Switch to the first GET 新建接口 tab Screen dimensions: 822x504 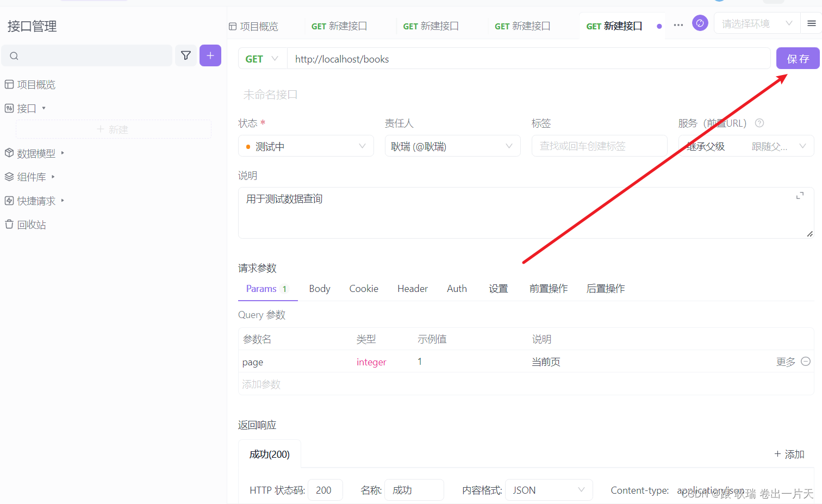tap(339, 26)
